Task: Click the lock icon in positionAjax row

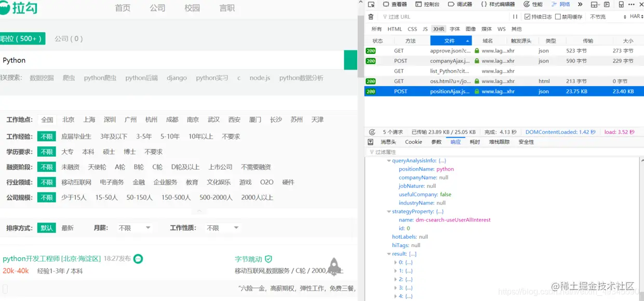Action: point(477,91)
